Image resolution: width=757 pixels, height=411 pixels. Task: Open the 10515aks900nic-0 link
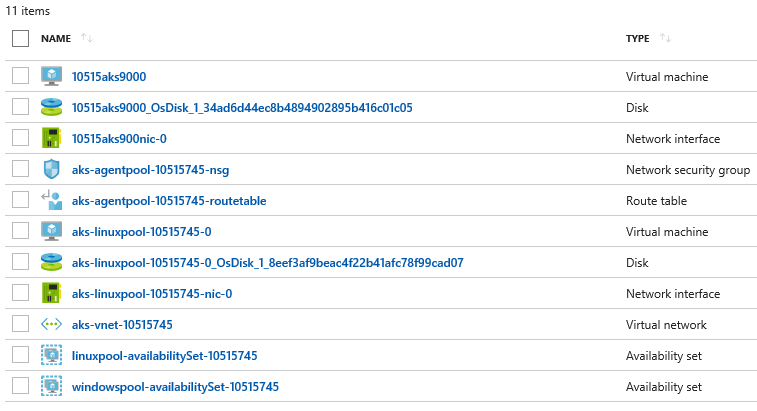[119, 139]
